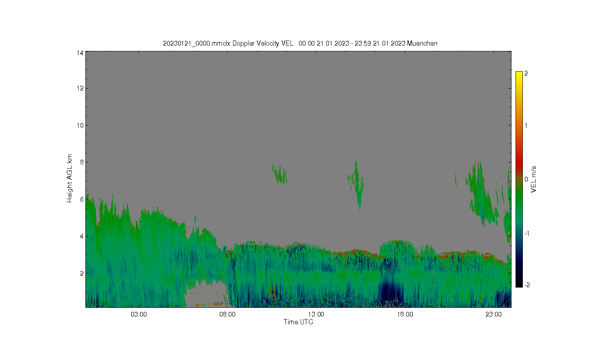Screen dimensions: 607x364
Task: Click the 4 height tick label
Action: (x=82, y=236)
